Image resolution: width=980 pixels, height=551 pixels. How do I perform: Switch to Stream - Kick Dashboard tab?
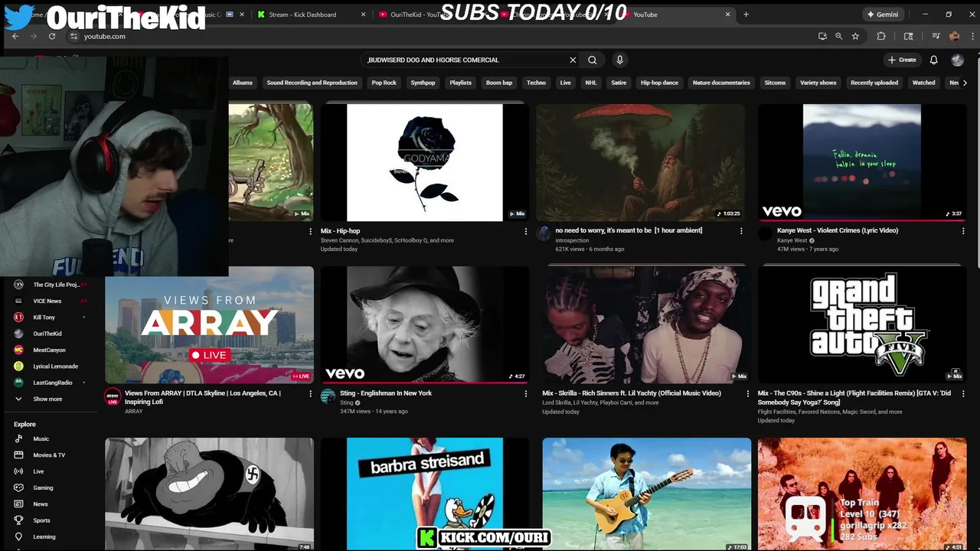tap(310, 14)
